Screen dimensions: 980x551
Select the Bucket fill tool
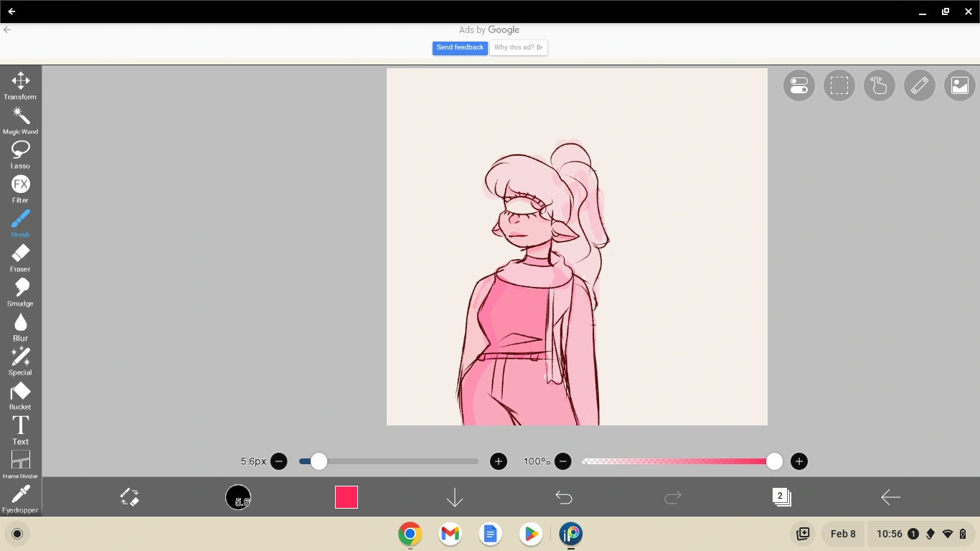20,392
